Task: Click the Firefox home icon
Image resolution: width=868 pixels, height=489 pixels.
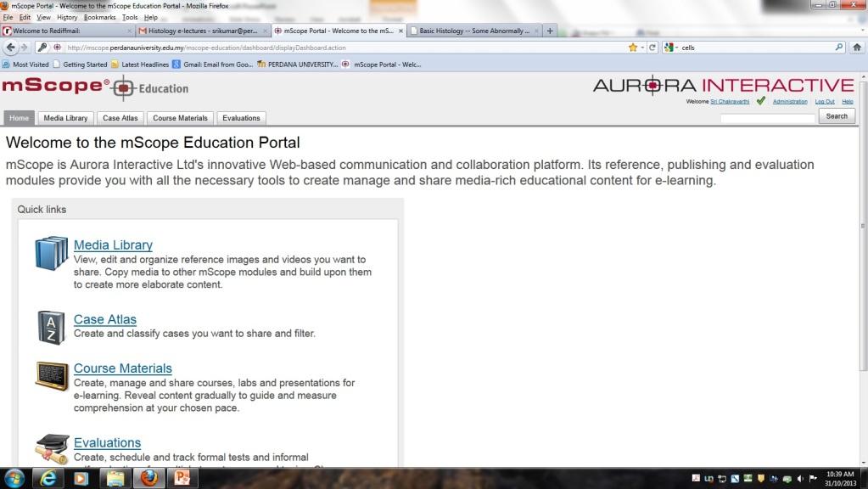Action: [x=857, y=48]
